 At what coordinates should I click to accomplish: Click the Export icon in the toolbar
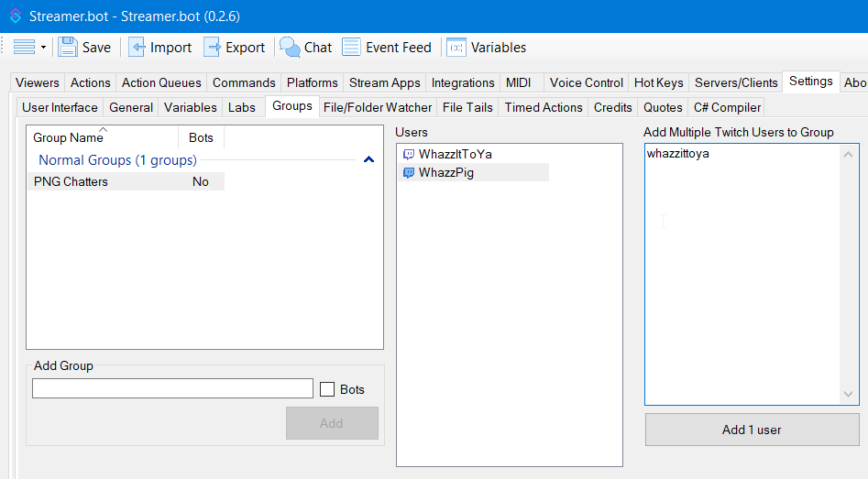pos(212,47)
